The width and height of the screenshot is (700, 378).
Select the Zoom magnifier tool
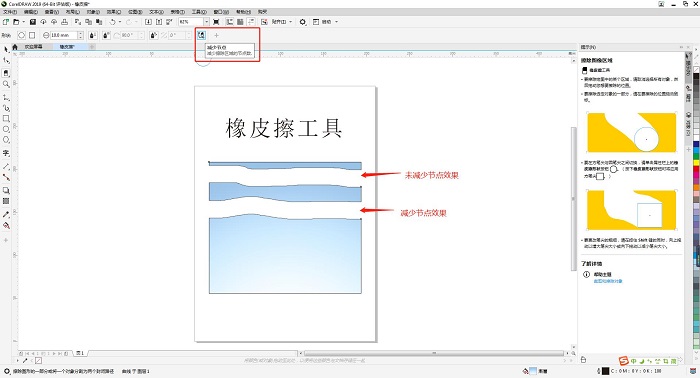coord(6,84)
